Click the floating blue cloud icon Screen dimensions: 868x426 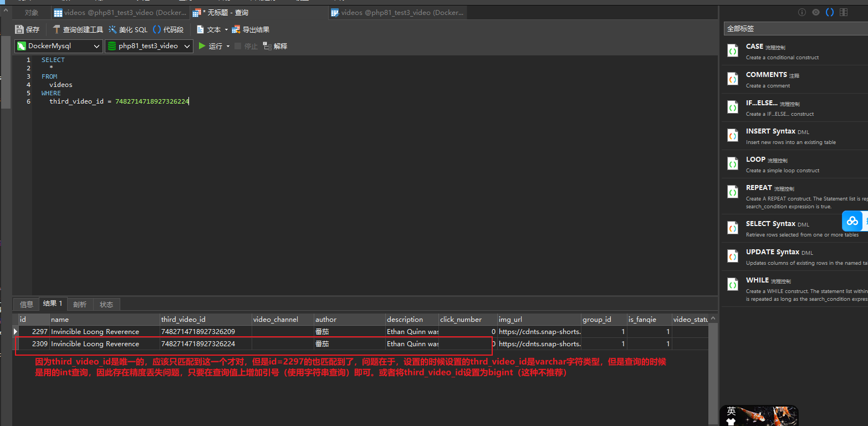tap(853, 220)
